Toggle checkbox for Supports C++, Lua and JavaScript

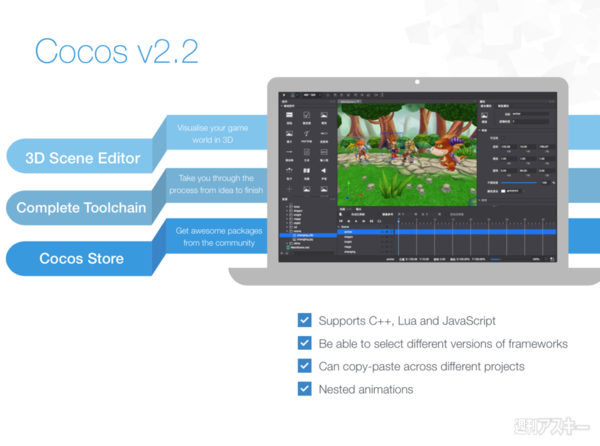pyautogui.click(x=305, y=320)
